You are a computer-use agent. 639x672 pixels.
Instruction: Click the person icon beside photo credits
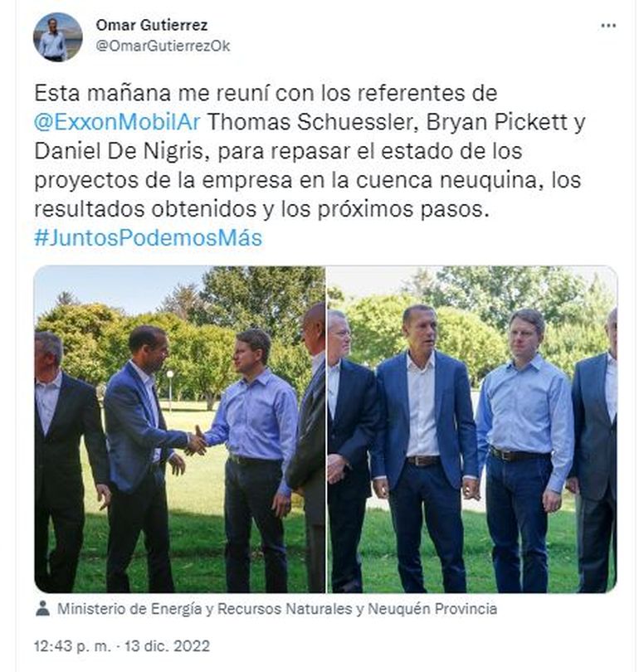point(42,608)
